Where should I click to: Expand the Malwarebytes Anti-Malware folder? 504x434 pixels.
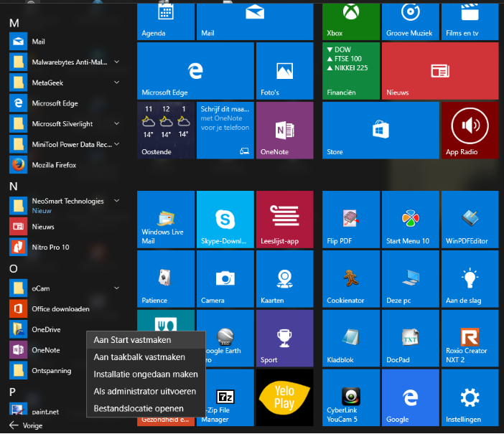[x=116, y=62]
